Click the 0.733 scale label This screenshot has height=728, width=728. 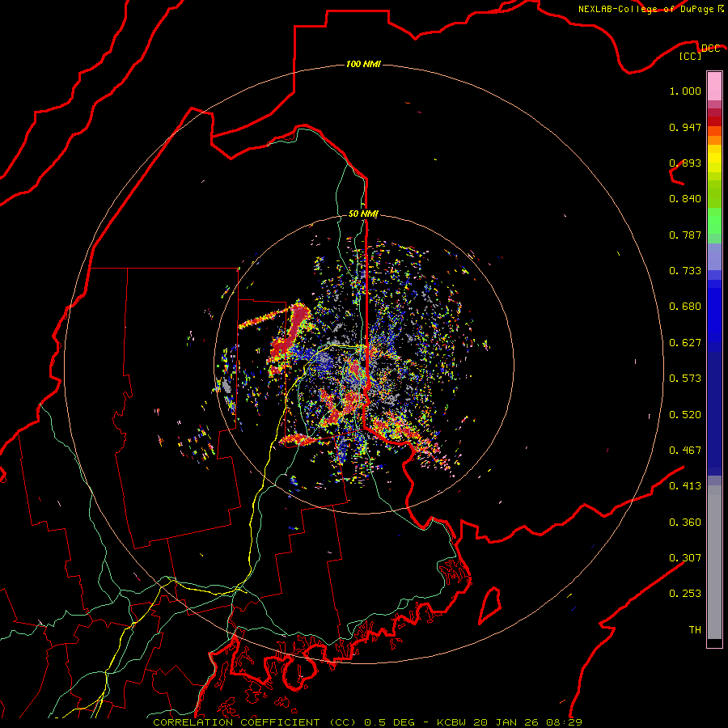point(685,271)
